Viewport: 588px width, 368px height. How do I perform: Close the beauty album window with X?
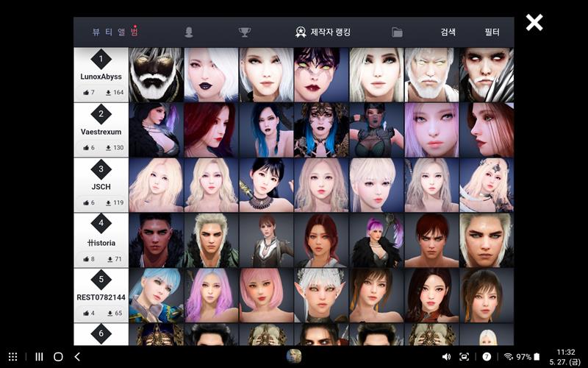click(534, 23)
